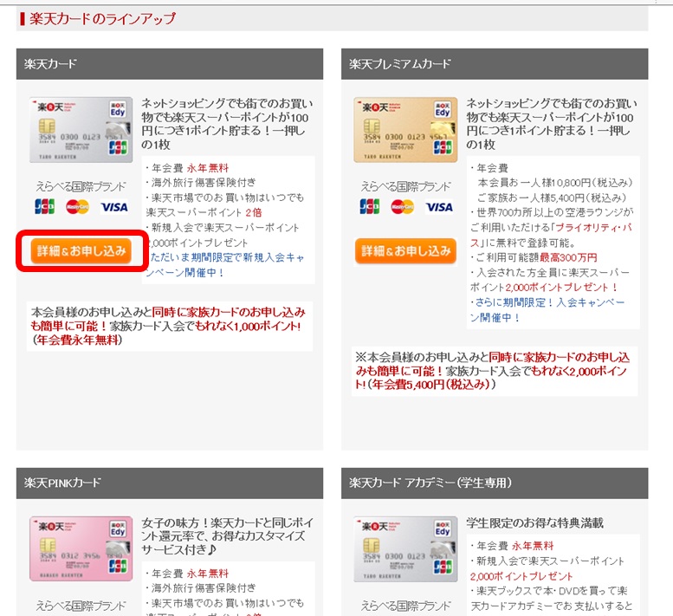Click VISA logo in 楽天カード section
This screenshot has height=616, width=673.
click(113, 207)
